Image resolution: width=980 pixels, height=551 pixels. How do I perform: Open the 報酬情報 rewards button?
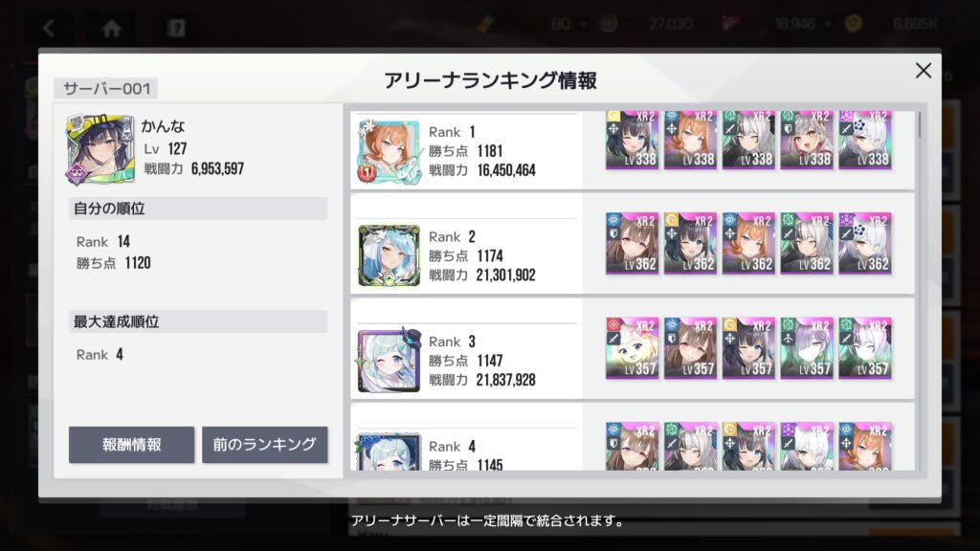point(131,445)
